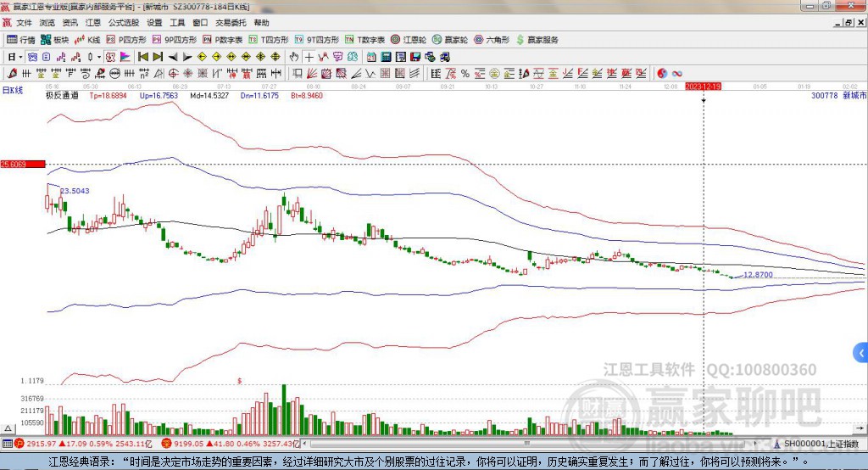The image size is (868, 470).
Task: Click the Dn=11.6175 value
Action: (259, 95)
